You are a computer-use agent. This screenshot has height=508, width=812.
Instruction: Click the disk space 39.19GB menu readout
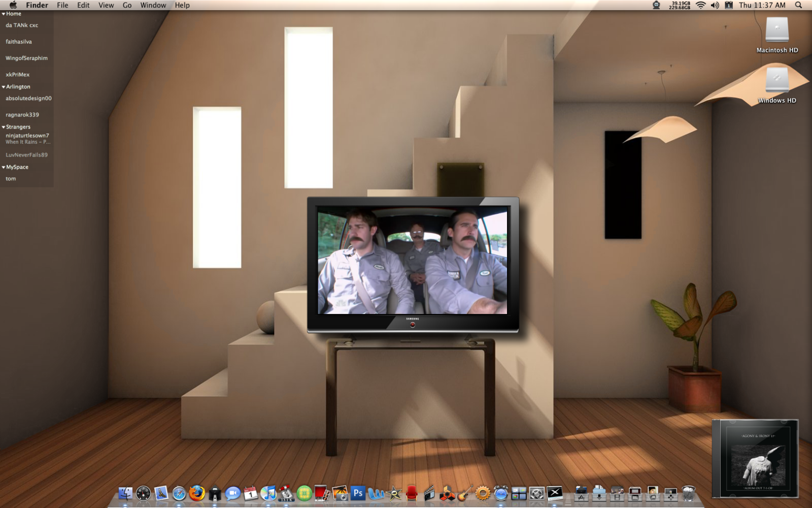680,5
